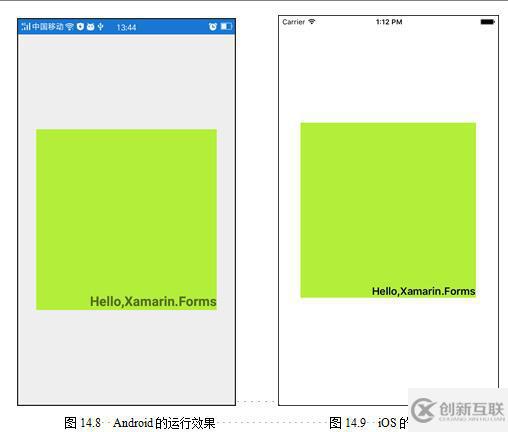Tap the Android Wi-Fi icon

[70, 27]
